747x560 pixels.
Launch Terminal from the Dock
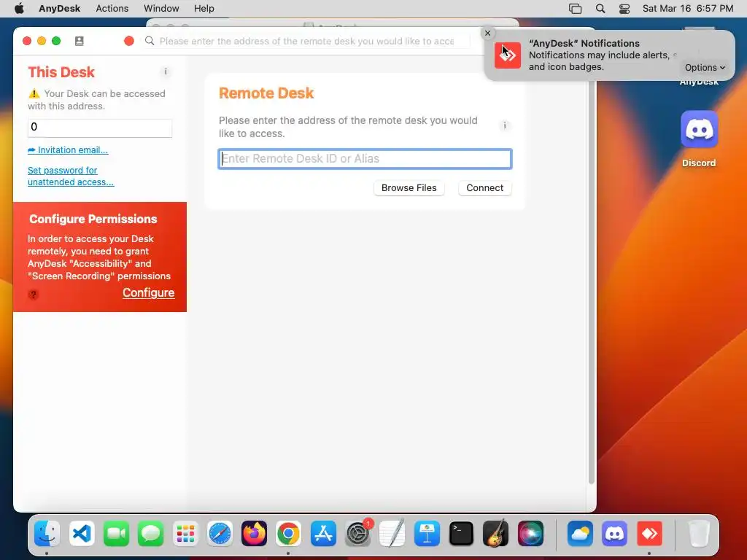click(x=462, y=533)
